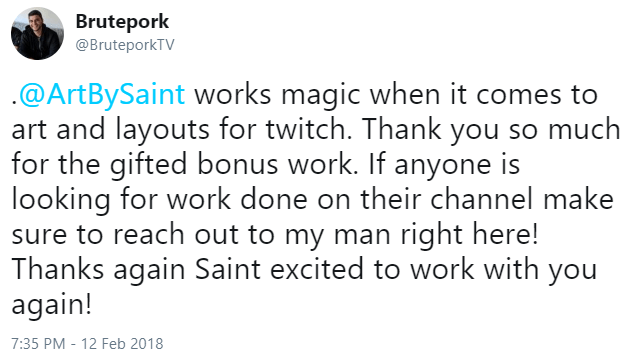Click the phrase "gifted bonus work"
The image size is (641, 361).
[232, 165]
